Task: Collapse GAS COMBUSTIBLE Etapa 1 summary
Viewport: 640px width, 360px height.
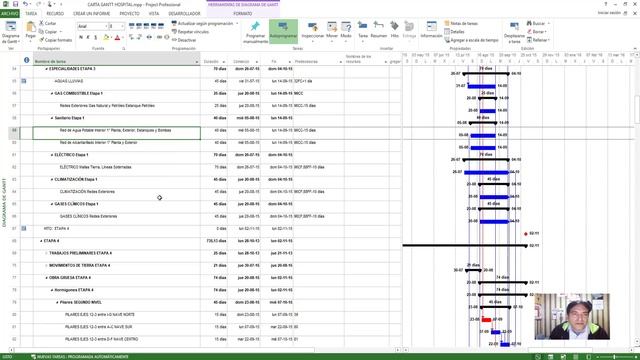Action: pos(52,93)
